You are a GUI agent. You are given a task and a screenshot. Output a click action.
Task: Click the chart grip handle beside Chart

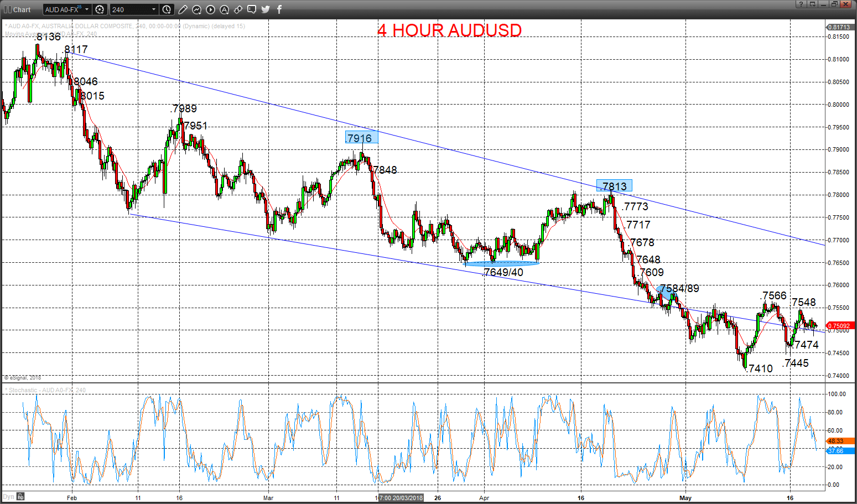click(x=7, y=9)
